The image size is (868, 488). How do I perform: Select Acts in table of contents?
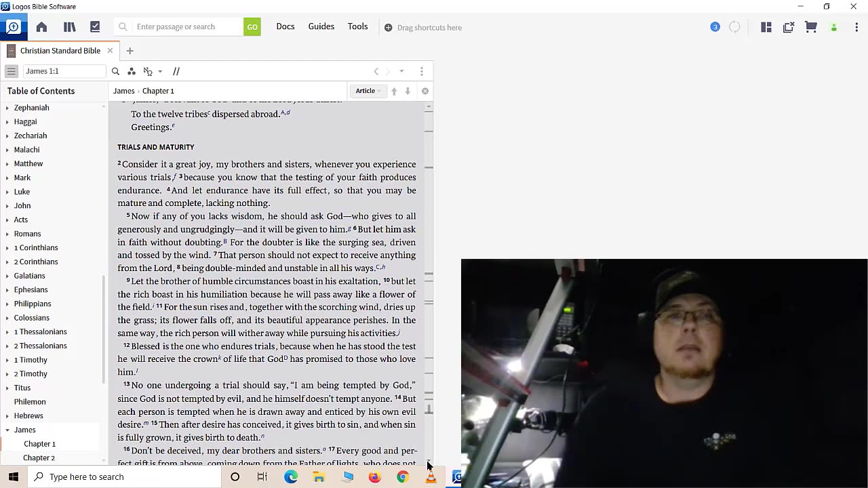21,220
